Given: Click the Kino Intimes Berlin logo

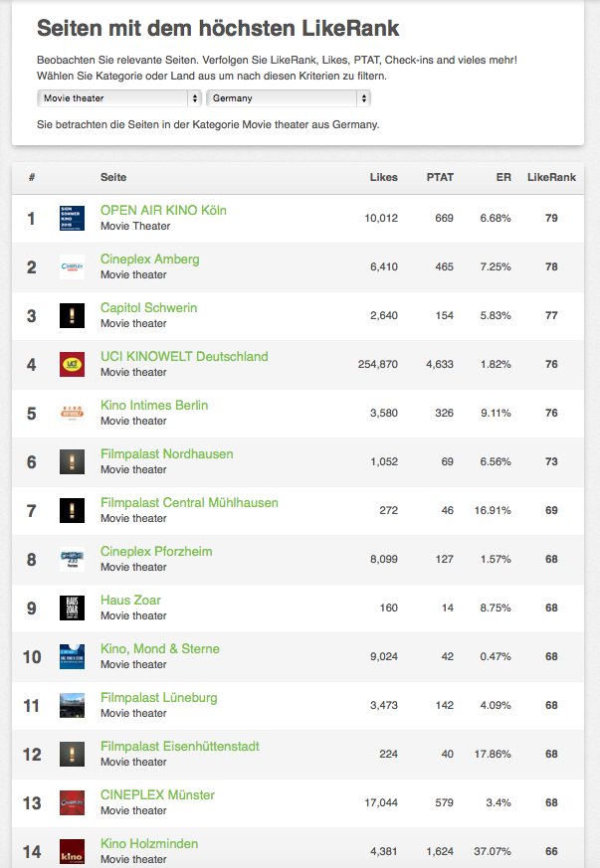Looking at the screenshot, I should point(72,413).
